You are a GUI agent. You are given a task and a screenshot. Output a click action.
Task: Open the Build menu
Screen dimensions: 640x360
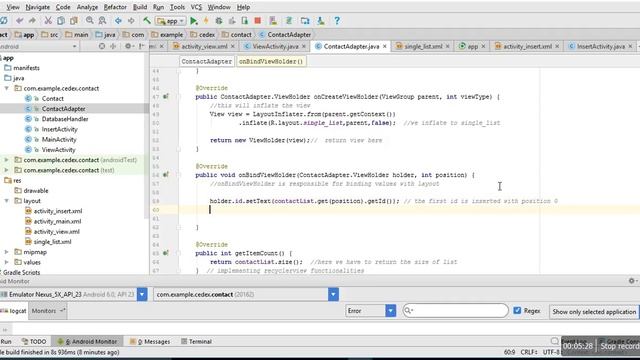pyautogui.click(x=140, y=7)
